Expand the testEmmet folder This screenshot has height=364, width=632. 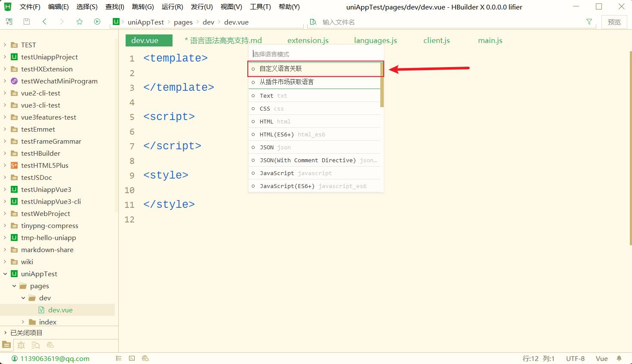tap(5, 129)
